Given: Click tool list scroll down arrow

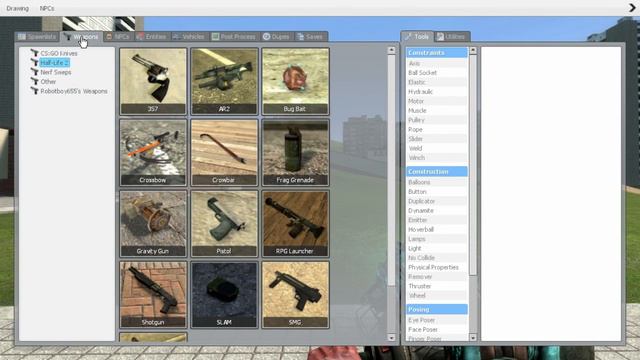Looking at the screenshot, I should coord(473,338).
